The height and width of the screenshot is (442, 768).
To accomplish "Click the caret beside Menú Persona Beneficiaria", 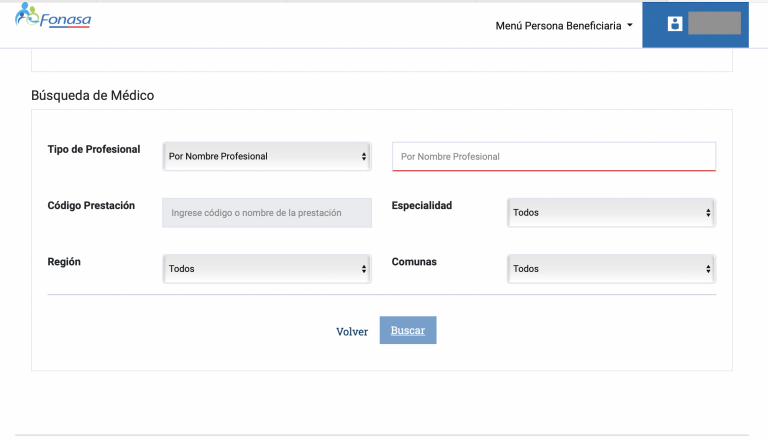I will (630, 25).
